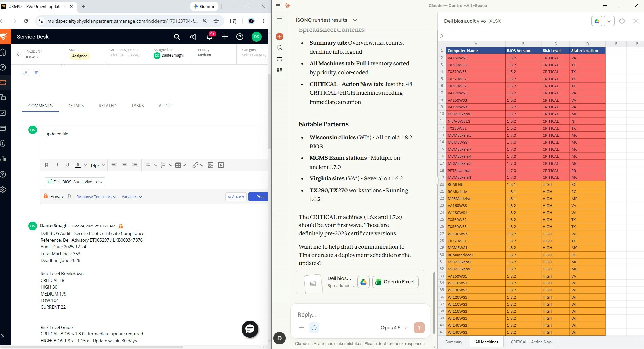Align comment text left
644x349 pixels.
[114, 165]
